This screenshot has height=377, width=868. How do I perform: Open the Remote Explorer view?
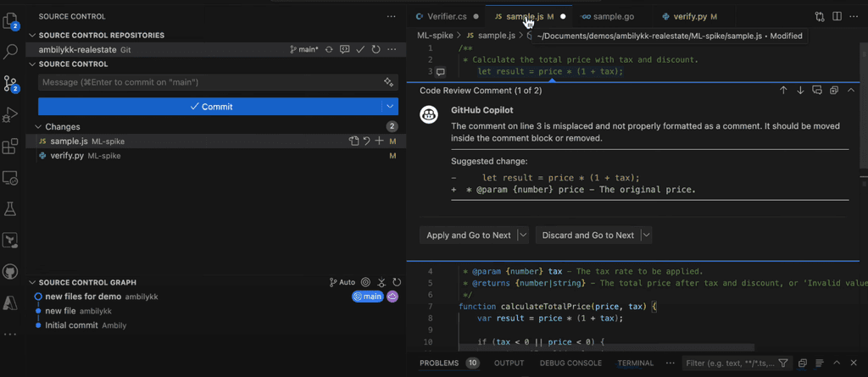click(10, 178)
